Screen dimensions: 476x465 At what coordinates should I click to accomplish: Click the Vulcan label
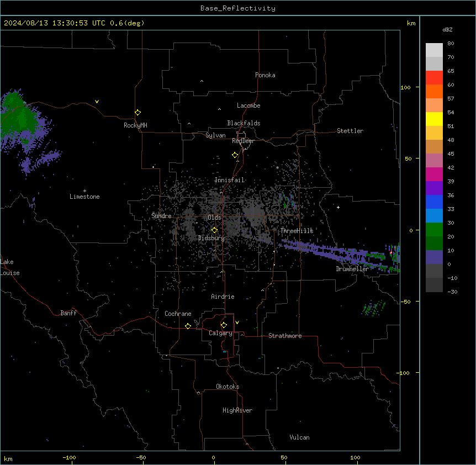point(299,437)
